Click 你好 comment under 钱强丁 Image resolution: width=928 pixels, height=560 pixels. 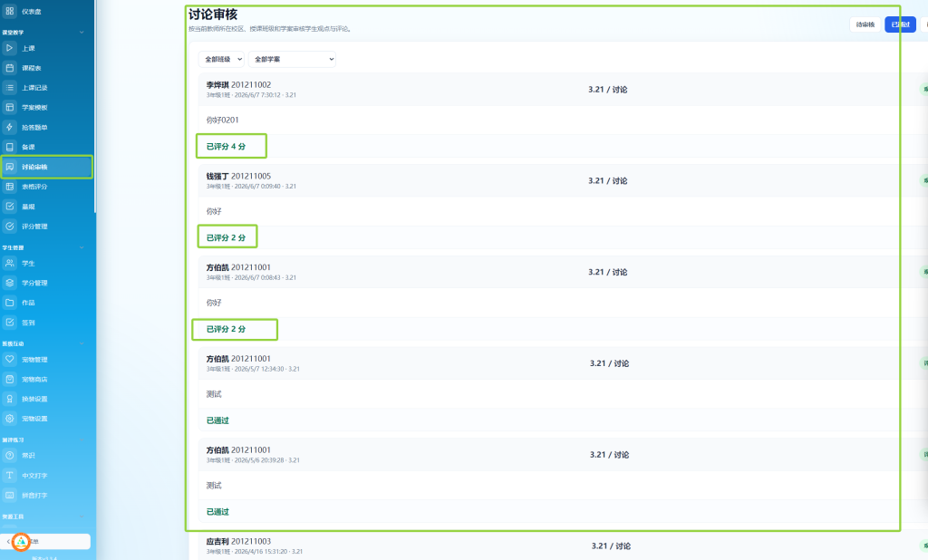pyautogui.click(x=214, y=211)
